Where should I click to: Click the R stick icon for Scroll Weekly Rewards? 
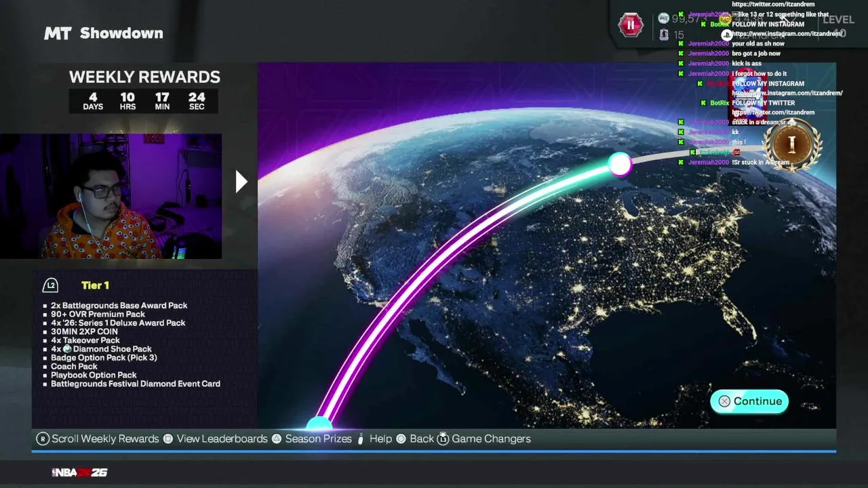(43, 439)
